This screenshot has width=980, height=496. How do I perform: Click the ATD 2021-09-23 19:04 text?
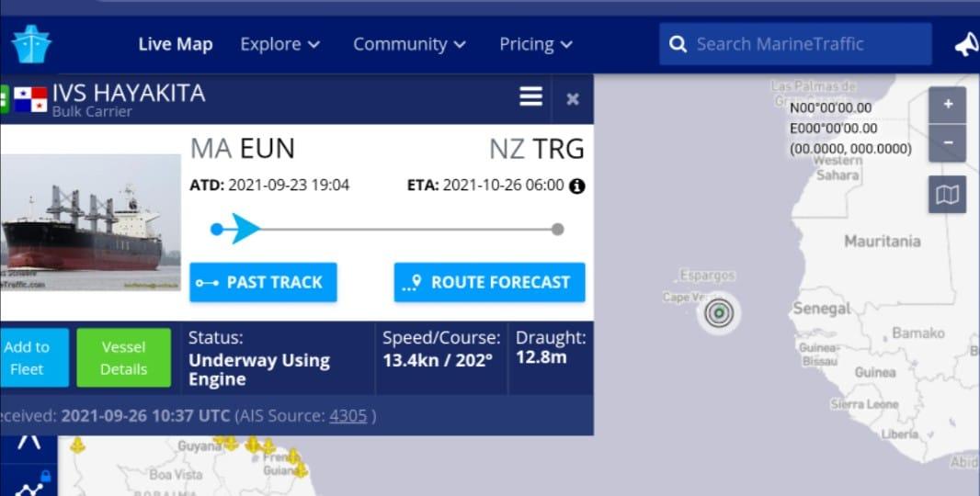[x=269, y=186]
